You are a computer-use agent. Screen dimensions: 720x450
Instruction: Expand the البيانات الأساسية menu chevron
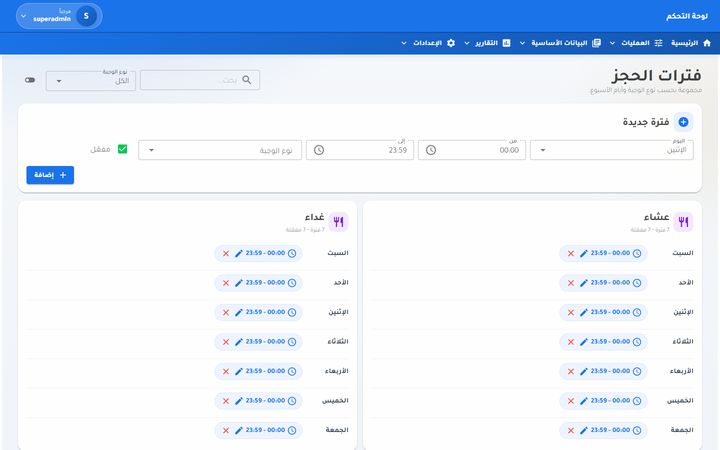coord(522,43)
